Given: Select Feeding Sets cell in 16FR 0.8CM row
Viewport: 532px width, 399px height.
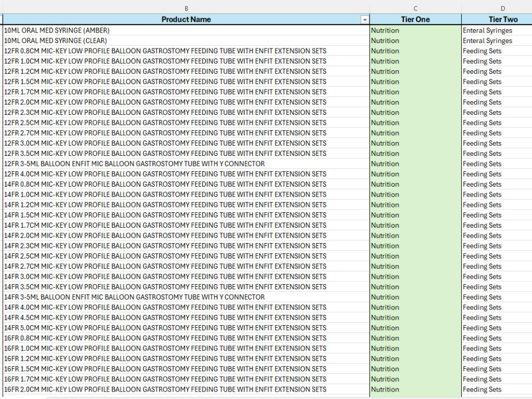Looking at the screenshot, I should click(x=497, y=338).
